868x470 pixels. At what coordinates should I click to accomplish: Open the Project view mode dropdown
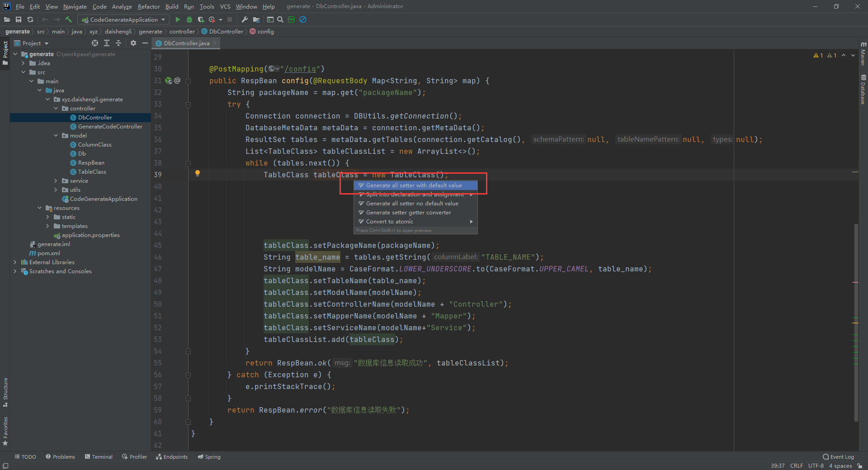click(32, 43)
